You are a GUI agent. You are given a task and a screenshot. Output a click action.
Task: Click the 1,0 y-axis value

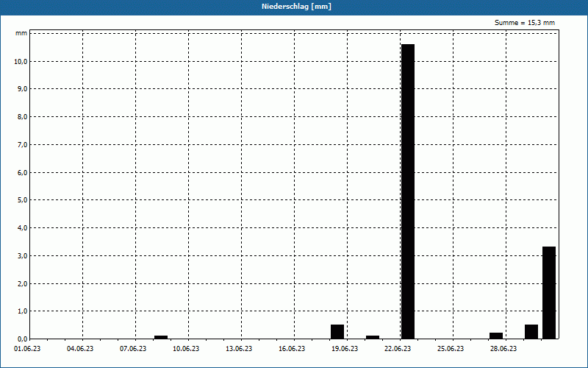click(22, 311)
